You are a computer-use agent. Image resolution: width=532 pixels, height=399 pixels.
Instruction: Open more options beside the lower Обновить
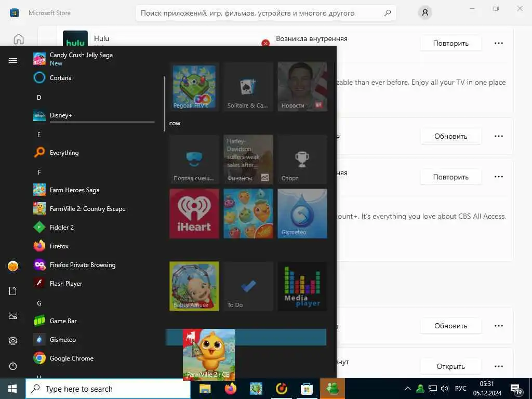click(x=498, y=326)
